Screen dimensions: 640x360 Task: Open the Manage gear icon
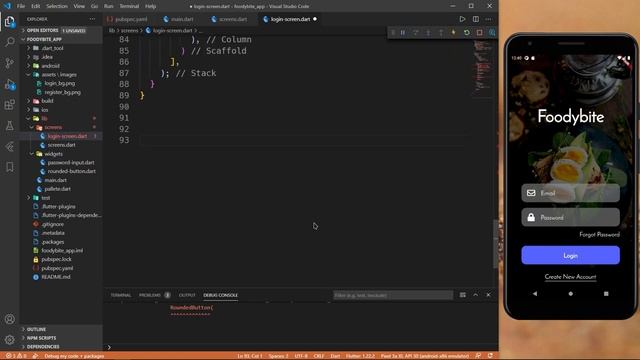click(x=9, y=340)
